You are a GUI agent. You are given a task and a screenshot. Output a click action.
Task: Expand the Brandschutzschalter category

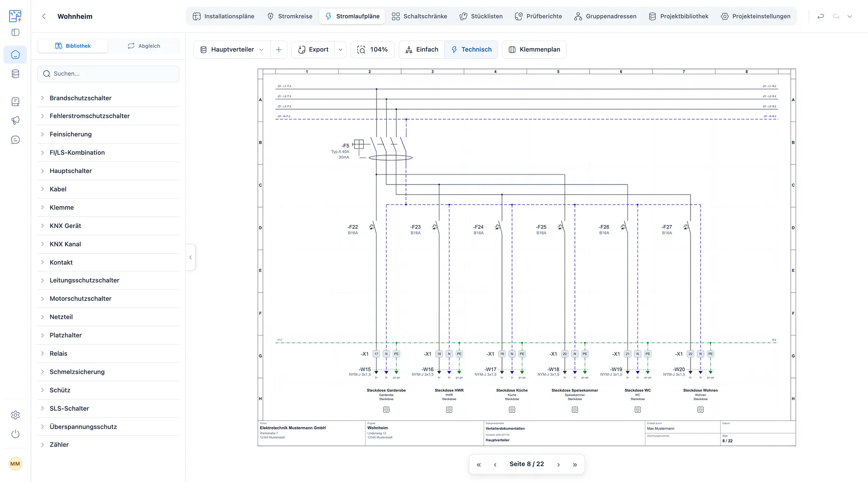coord(108,98)
